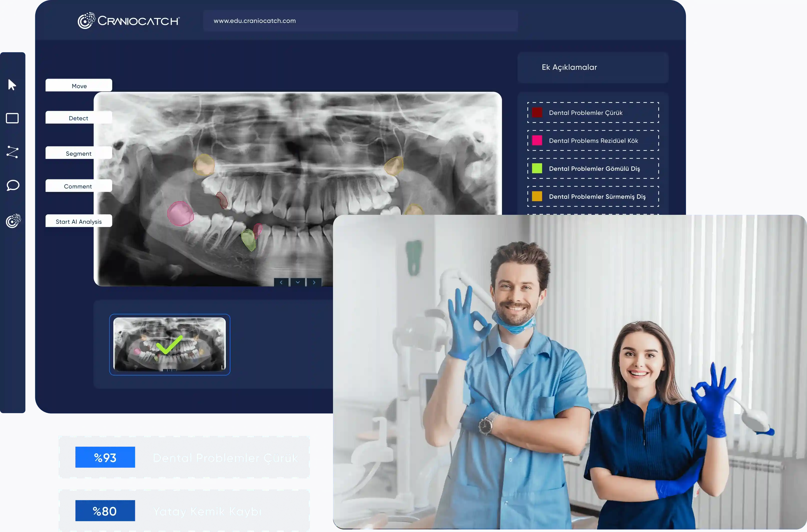Click the Start AI Analysis button
Viewport: 807px width, 532px height.
click(78, 221)
